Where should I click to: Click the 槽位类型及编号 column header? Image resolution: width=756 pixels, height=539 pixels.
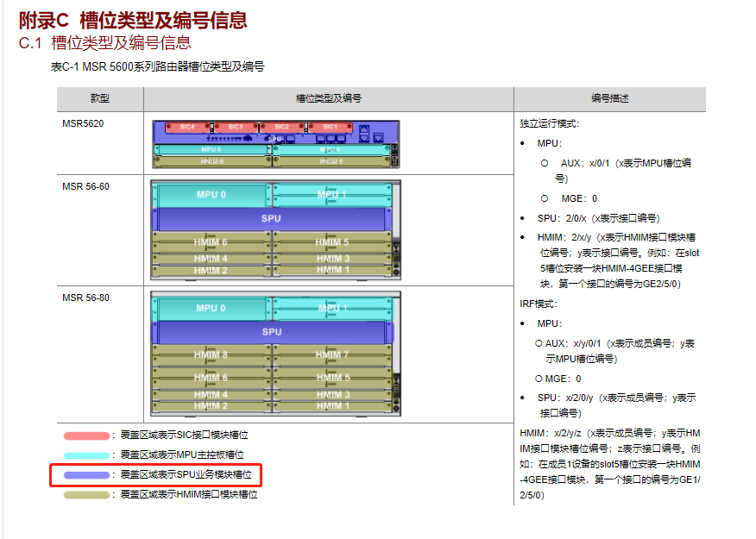[x=328, y=98]
